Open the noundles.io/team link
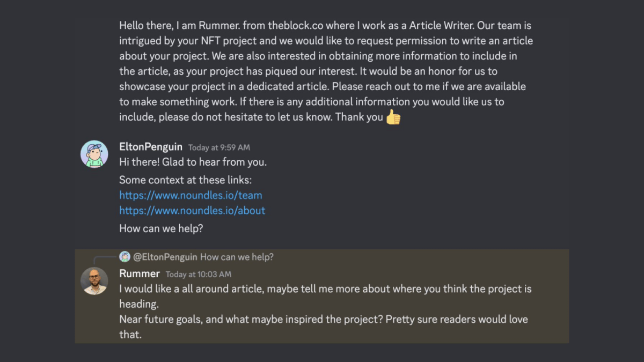 coord(191,195)
